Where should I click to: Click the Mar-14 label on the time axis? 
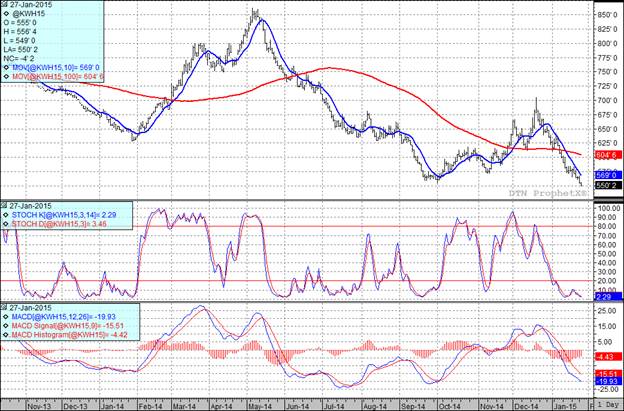point(184,406)
